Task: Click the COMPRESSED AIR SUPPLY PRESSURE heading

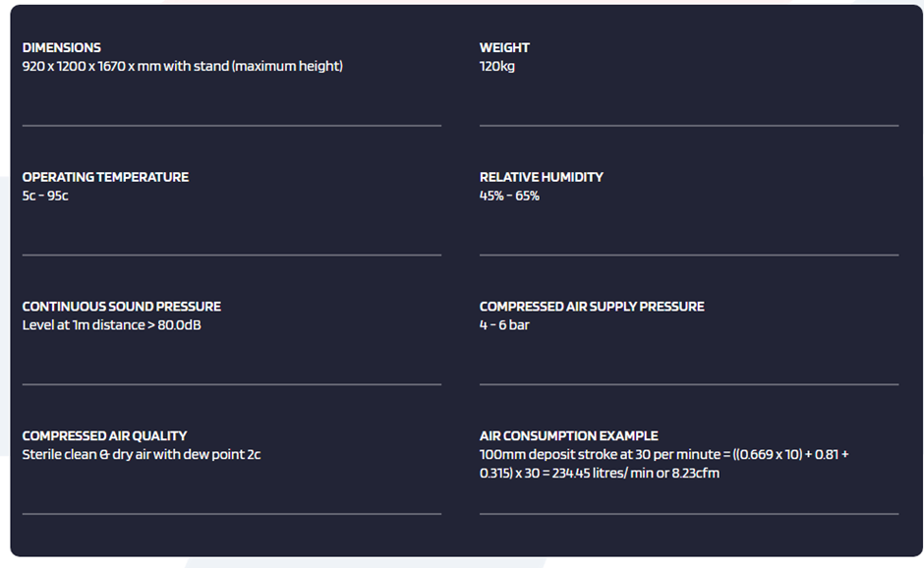Action: click(x=592, y=307)
